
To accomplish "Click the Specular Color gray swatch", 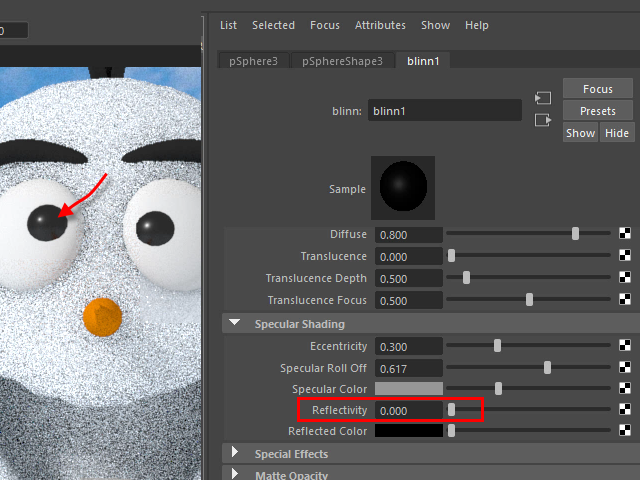I will tap(408, 389).
